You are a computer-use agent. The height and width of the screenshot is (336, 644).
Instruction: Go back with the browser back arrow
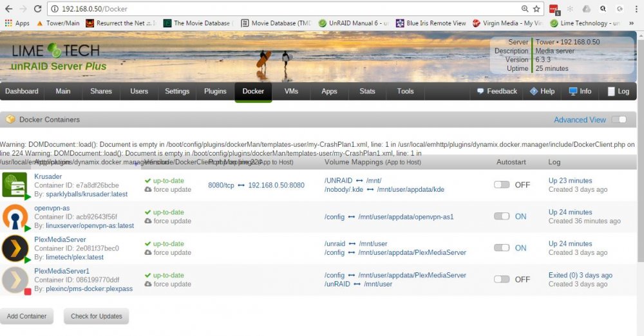(x=8, y=8)
